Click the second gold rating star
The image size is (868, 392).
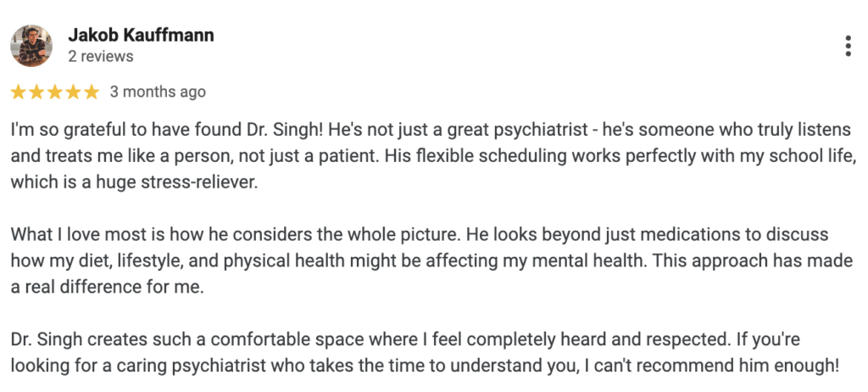36,92
